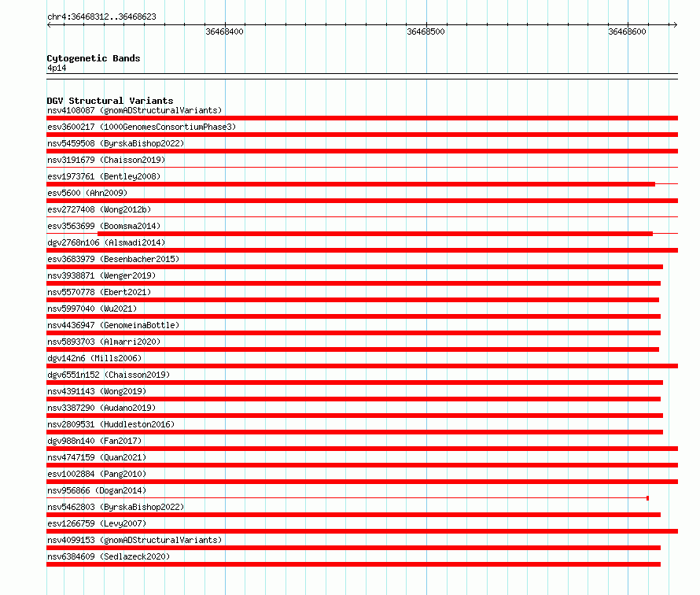Screen dimensions: 700x595
Task: Select variant label nsv2809531 (Huddleston2016)
Action: (111, 424)
